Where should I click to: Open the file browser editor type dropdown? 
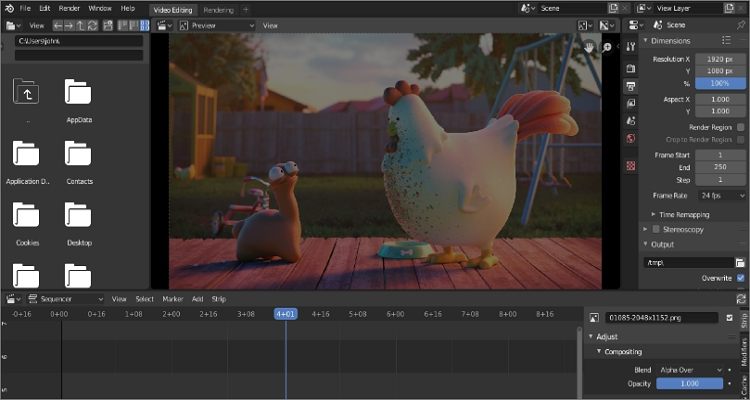[x=13, y=25]
